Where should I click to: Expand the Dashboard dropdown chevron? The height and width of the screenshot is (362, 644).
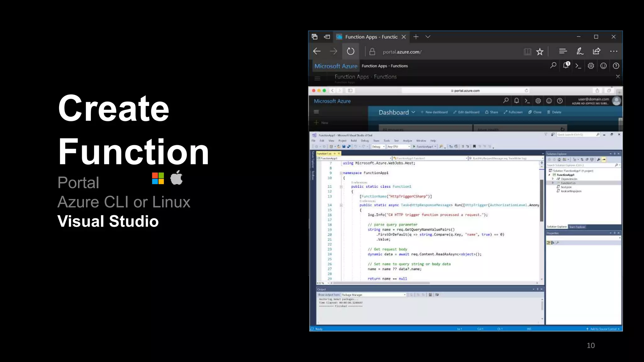[x=413, y=112]
